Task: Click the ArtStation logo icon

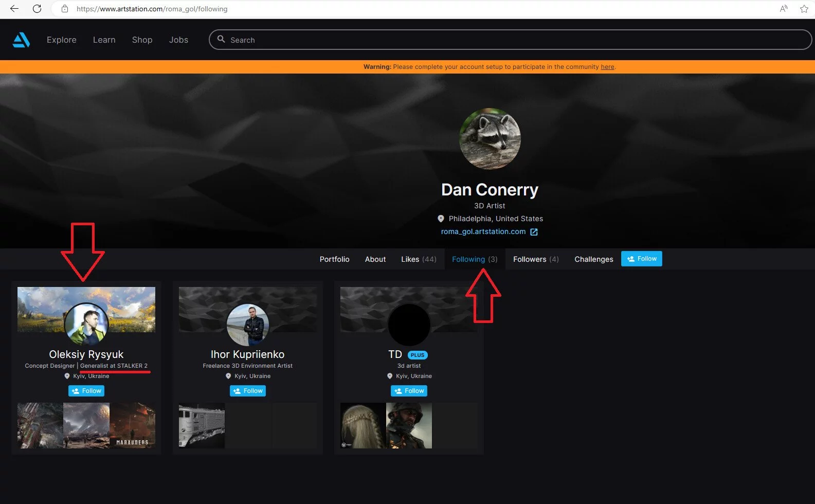Action: [21, 40]
